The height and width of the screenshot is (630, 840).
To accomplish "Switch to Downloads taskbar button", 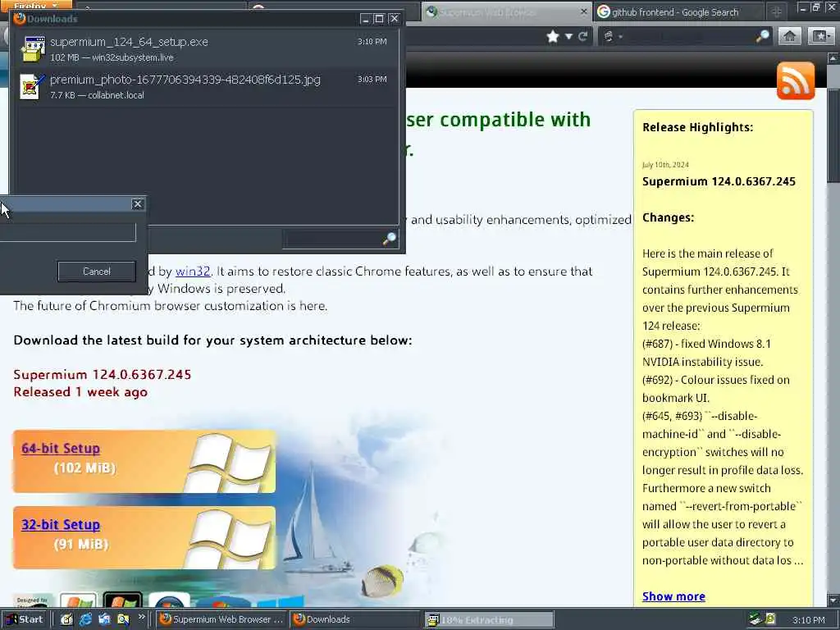I will (x=356, y=619).
